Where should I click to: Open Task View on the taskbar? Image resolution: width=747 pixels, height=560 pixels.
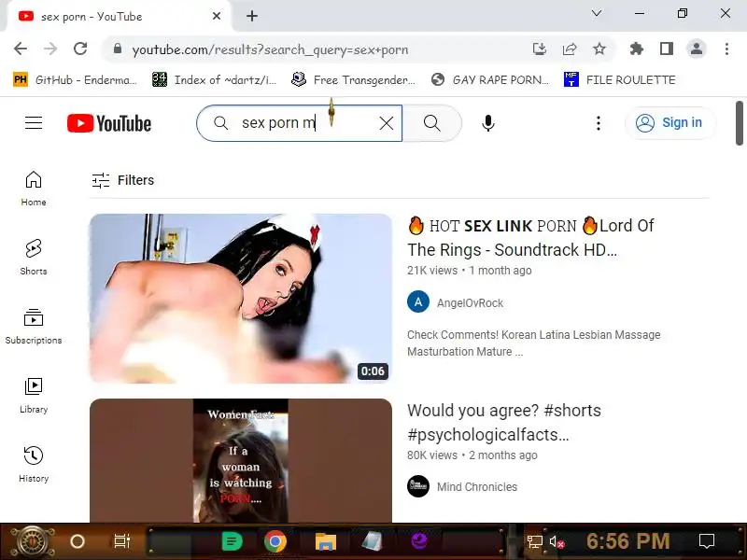click(122, 541)
